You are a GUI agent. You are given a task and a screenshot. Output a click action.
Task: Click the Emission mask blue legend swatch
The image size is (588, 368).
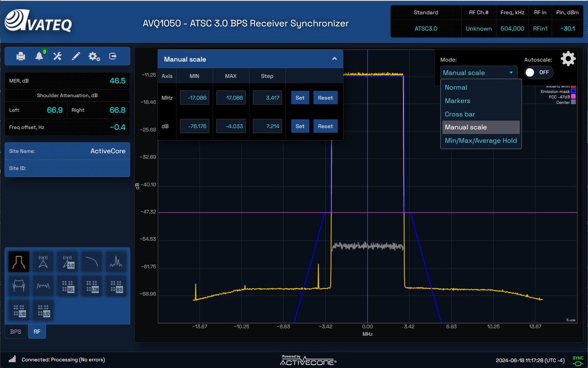[573, 92]
